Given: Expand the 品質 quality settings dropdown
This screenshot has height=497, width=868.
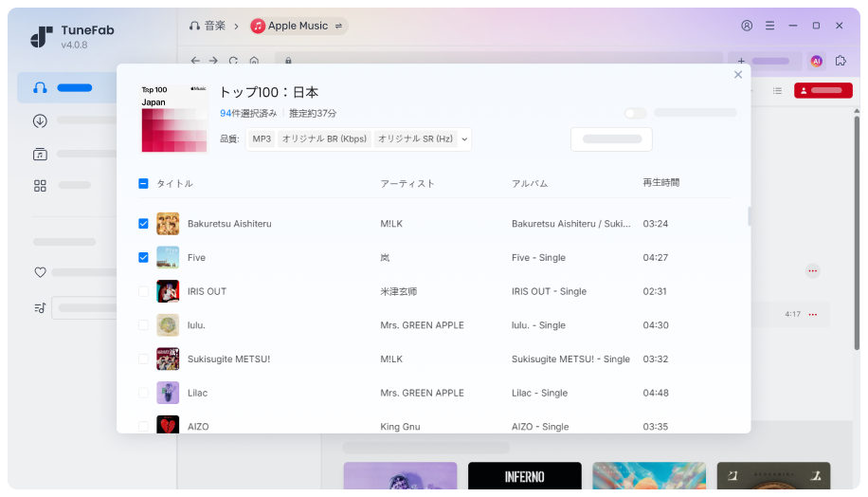Looking at the screenshot, I should 464,139.
